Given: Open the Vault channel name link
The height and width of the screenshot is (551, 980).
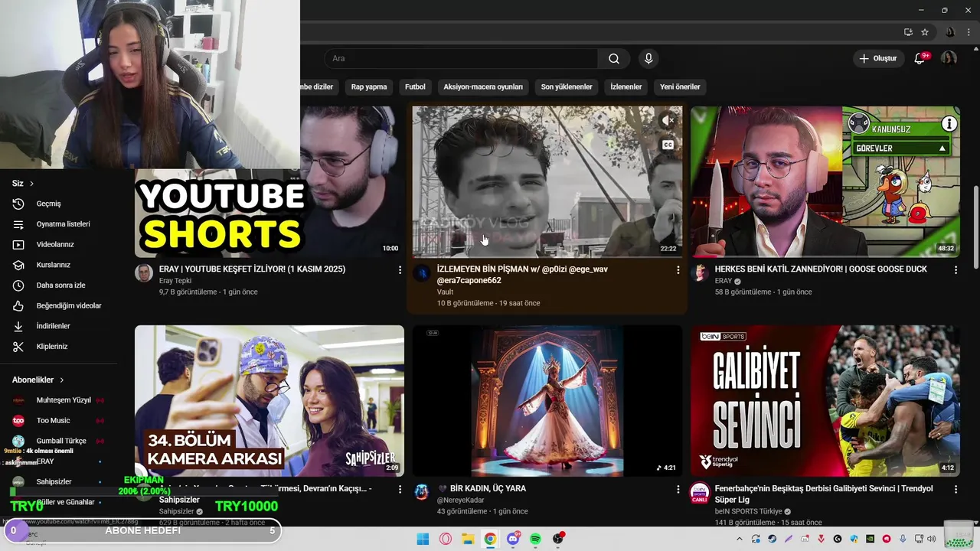Looking at the screenshot, I should tap(445, 292).
